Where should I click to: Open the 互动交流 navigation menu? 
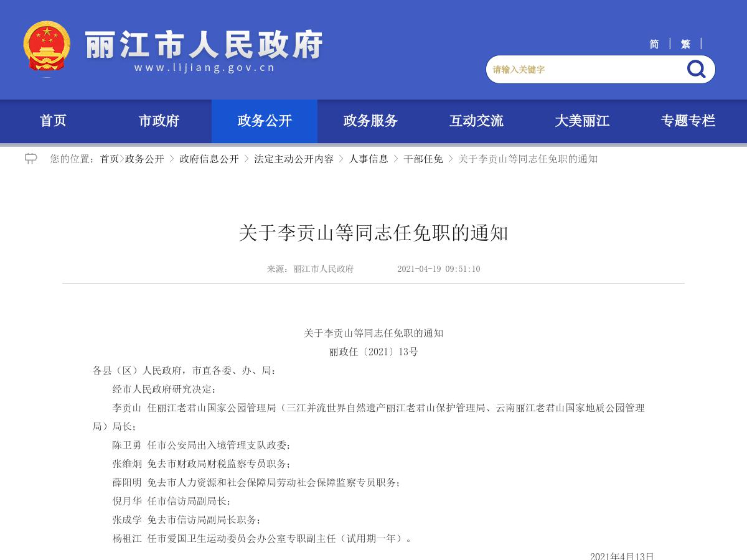(477, 121)
